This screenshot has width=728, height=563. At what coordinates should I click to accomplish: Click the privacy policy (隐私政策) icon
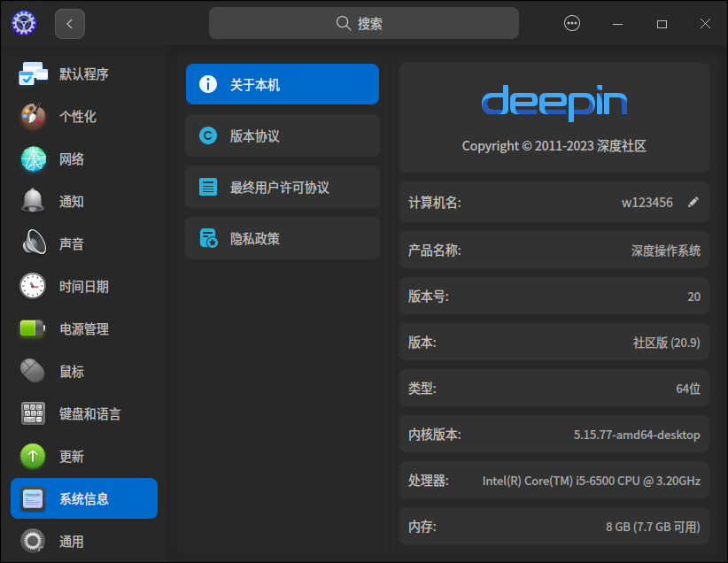click(x=208, y=238)
